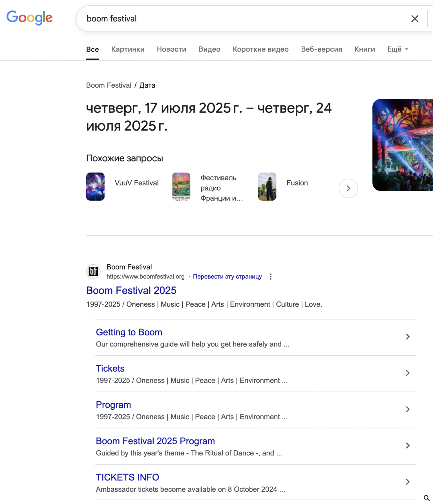Click the Дата breadcrumb text
The width and height of the screenshot is (433, 504).
147,85
